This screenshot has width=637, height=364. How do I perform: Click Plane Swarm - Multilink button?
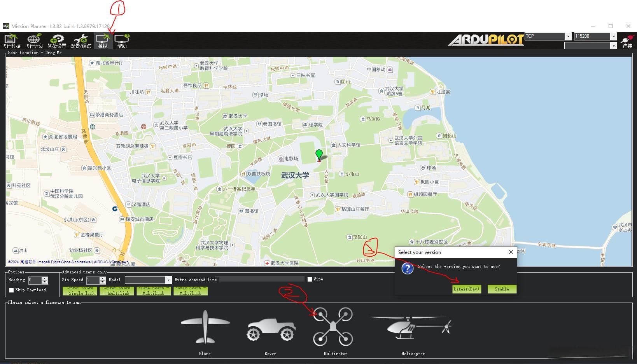point(154,291)
